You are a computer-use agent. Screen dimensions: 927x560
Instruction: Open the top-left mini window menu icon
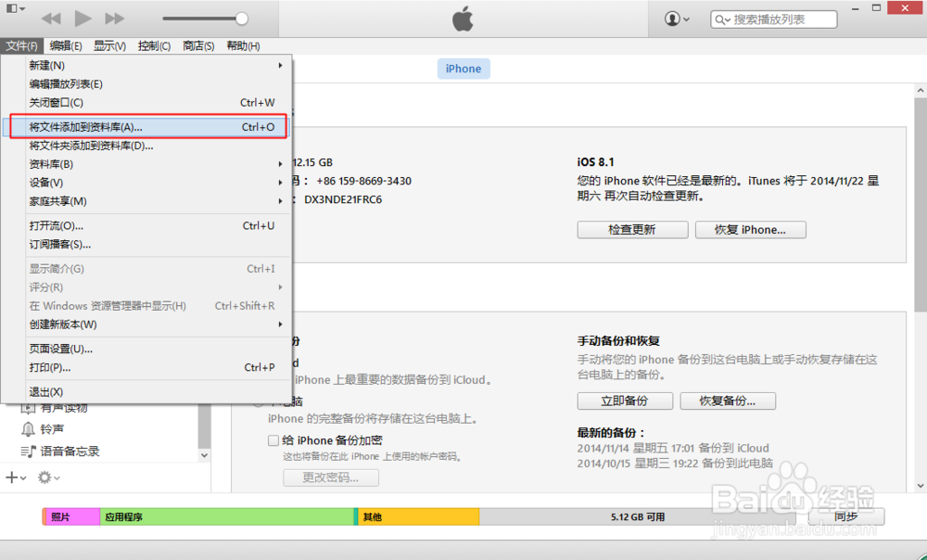click(x=16, y=8)
